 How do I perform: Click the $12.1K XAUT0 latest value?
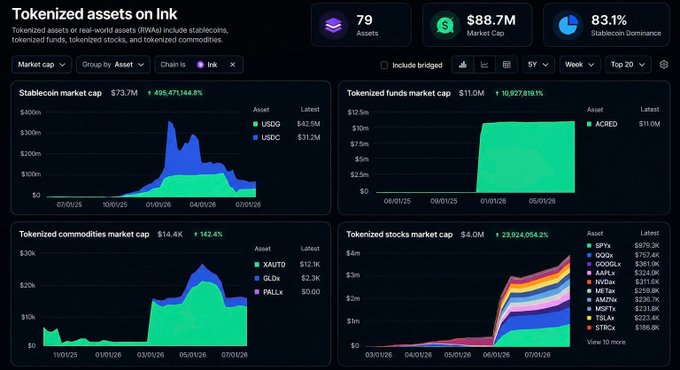coord(310,265)
